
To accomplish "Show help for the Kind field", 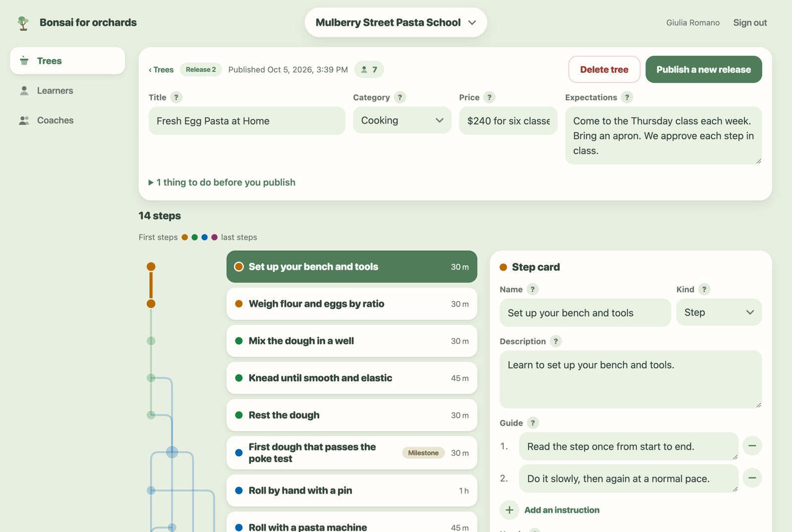I will tap(704, 290).
